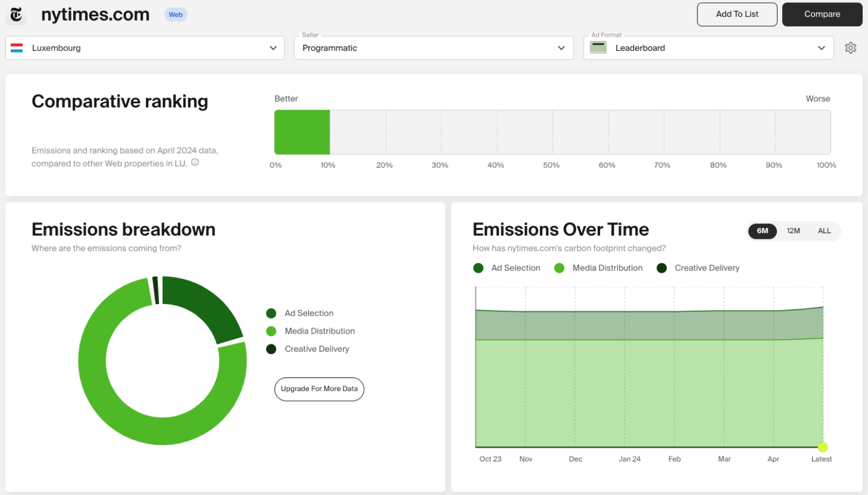The width and height of the screenshot is (868, 495).
Task: Toggle Creative Delivery in chart legend
Action: [x=698, y=268]
